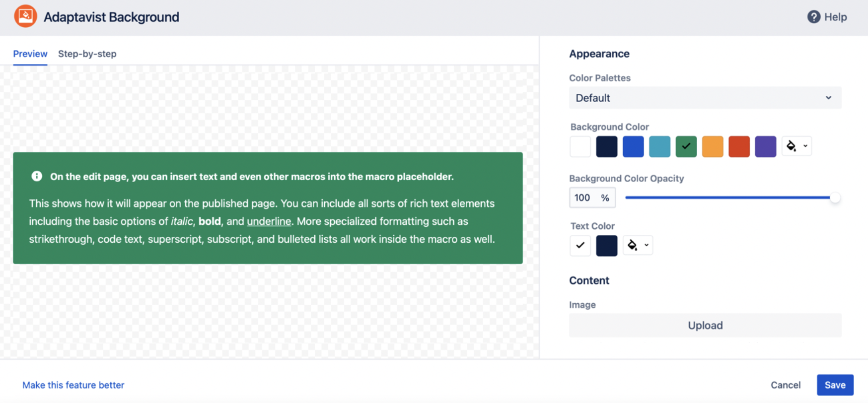868x403 pixels.
Task: Select the dark navy text color swatch
Action: tap(606, 245)
